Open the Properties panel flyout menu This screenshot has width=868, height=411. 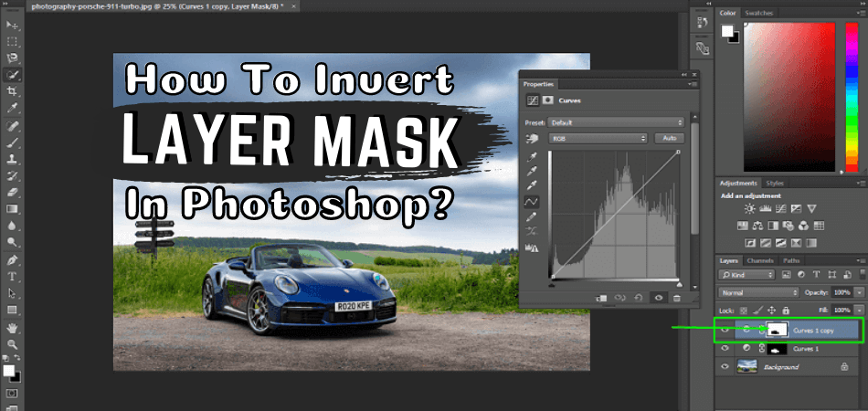(693, 84)
